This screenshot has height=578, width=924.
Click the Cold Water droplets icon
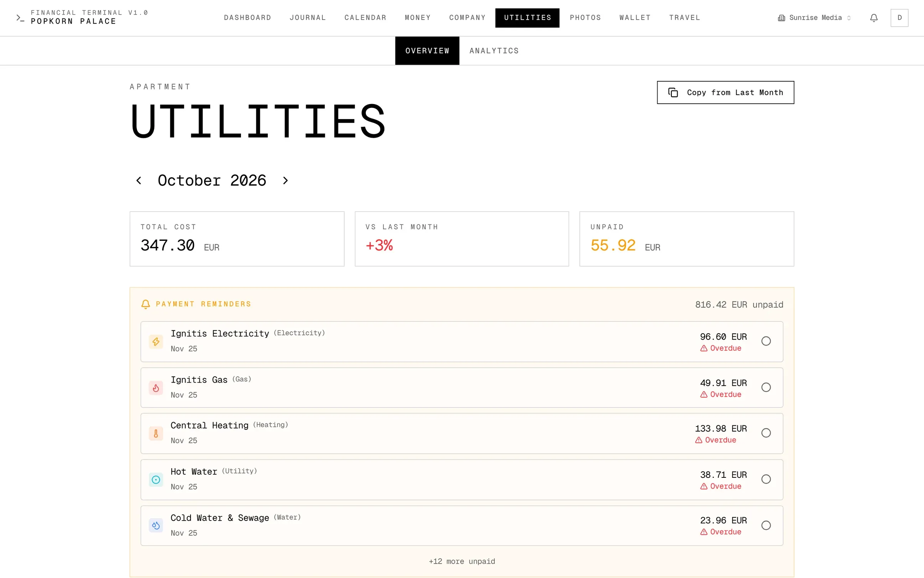(x=156, y=526)
